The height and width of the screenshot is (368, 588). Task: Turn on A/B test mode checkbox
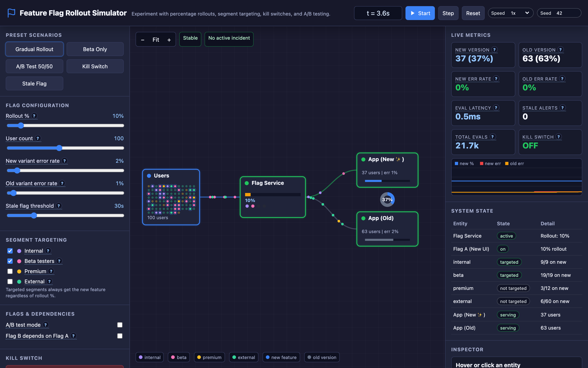click(x=120, y=325)
